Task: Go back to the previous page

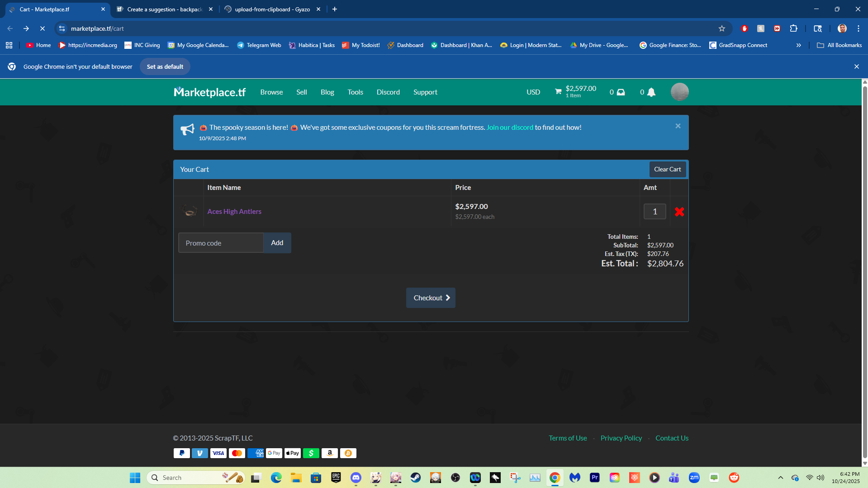Action: click(x=10, y=28)
